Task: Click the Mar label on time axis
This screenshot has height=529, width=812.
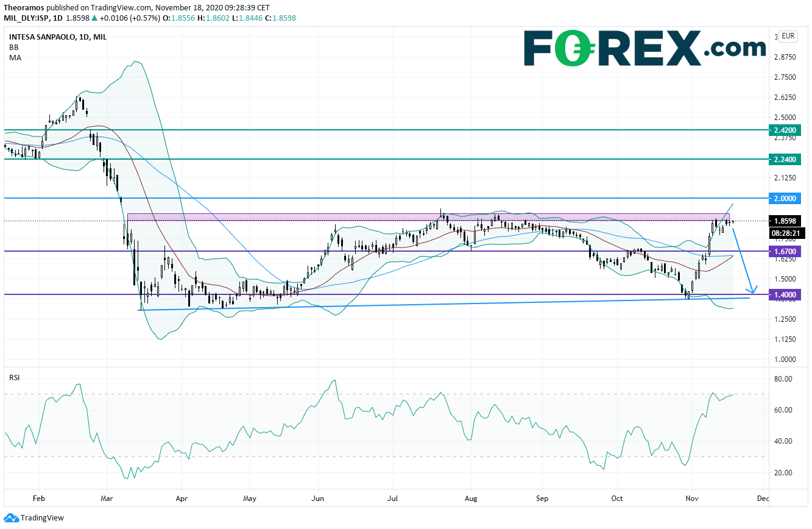Action: pos(106,498)
